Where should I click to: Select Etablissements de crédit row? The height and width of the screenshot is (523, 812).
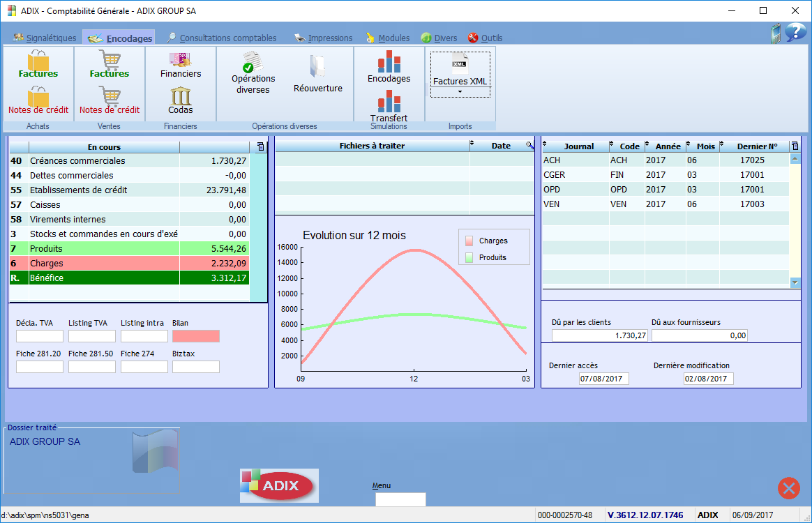click(129, 190)
